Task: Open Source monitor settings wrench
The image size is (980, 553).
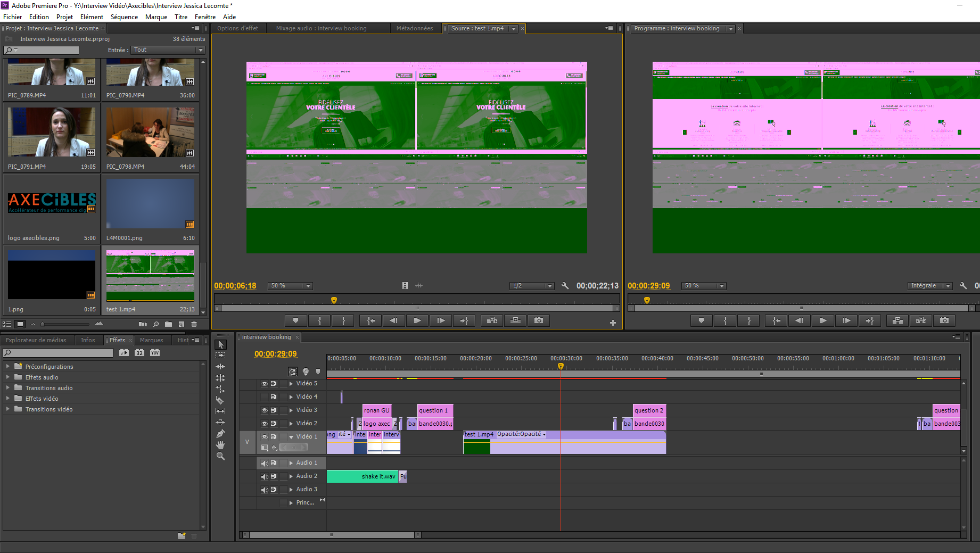Action: 565,286
